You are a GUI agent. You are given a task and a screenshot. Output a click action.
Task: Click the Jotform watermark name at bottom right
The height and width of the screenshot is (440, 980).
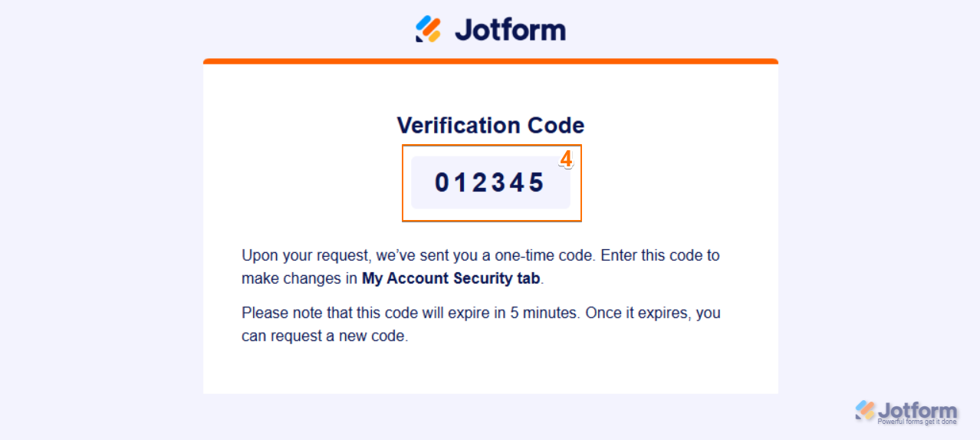pyautogui.click(x=917, y=410)
